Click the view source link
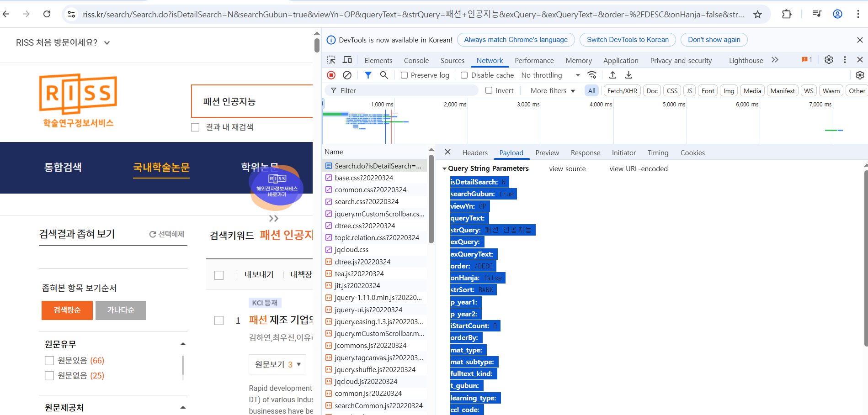 coord(567,169)
